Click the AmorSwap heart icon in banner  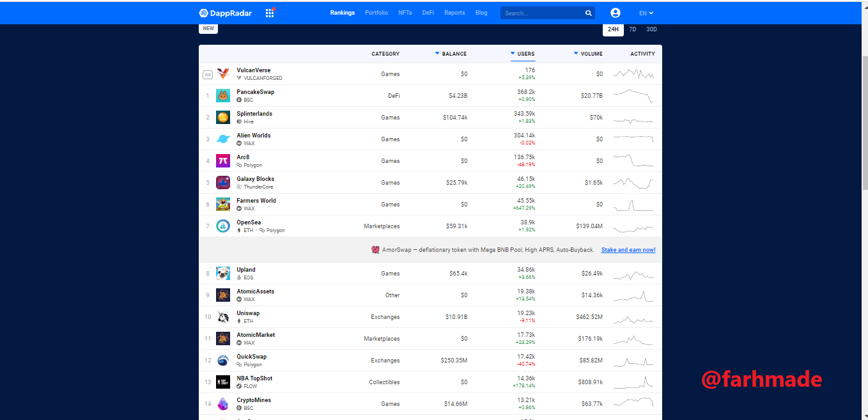click(376, 250)
